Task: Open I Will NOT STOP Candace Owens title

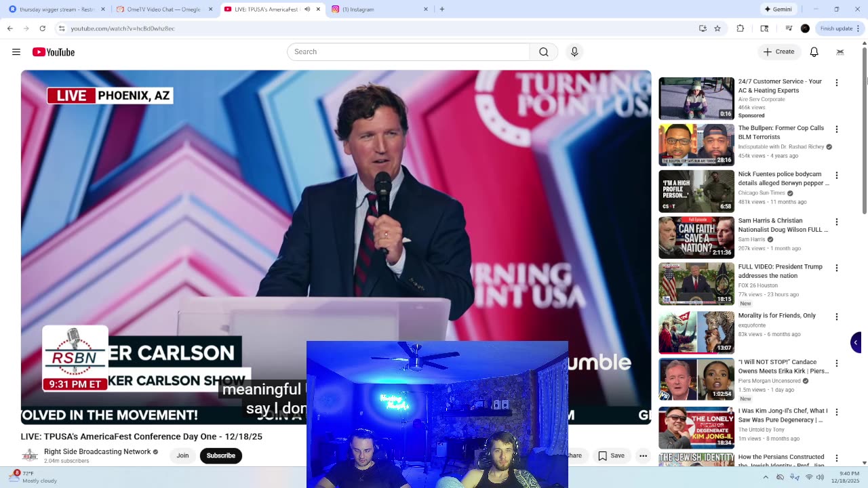Action: 783,367
